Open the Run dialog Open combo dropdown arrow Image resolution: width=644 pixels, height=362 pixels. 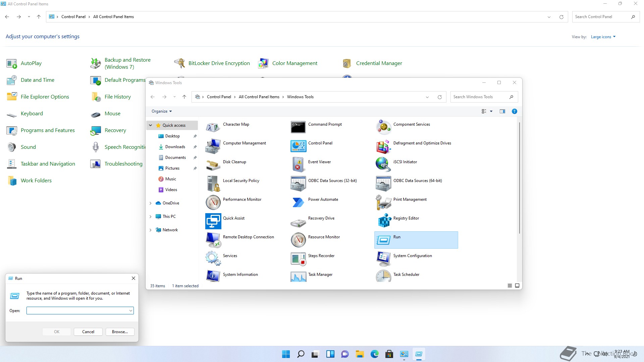(131, 311)
